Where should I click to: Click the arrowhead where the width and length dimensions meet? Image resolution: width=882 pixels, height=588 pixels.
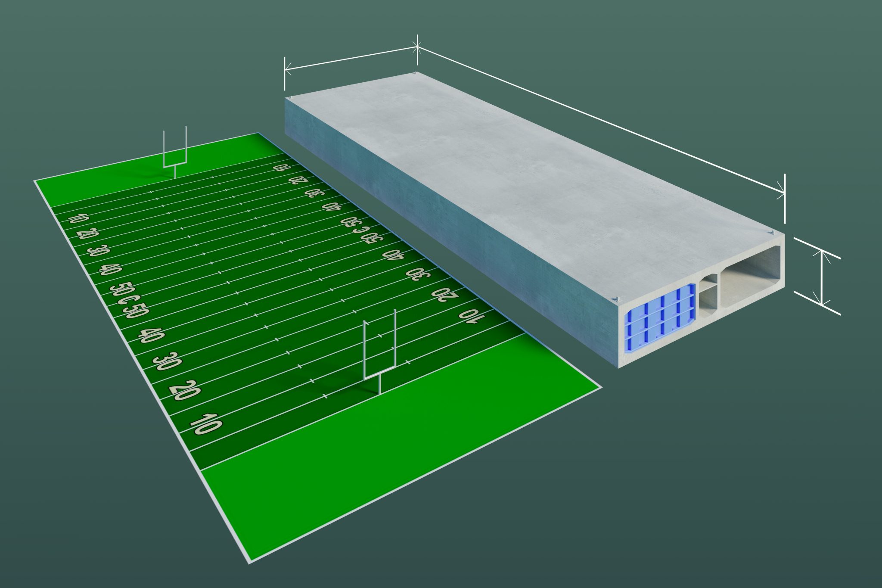(416, 46)
